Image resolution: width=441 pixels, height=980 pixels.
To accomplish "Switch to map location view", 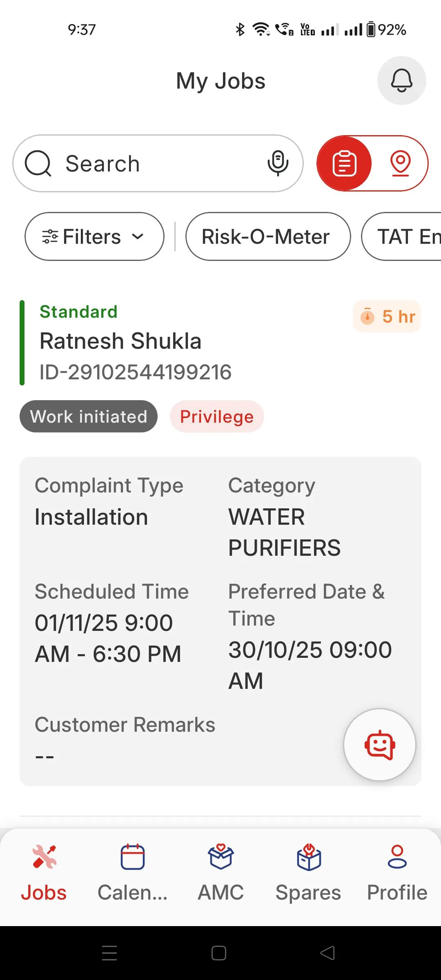I will 400,163.
